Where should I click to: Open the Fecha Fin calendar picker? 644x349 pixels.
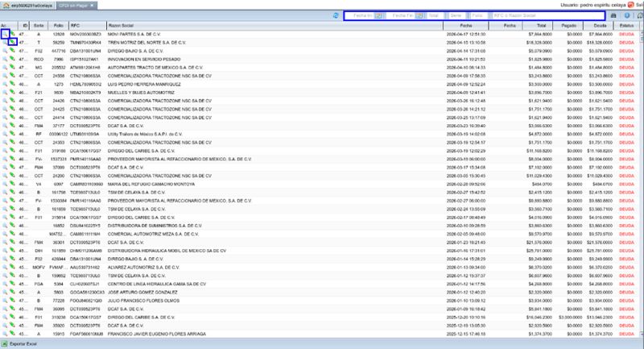[x=419, y=15]
